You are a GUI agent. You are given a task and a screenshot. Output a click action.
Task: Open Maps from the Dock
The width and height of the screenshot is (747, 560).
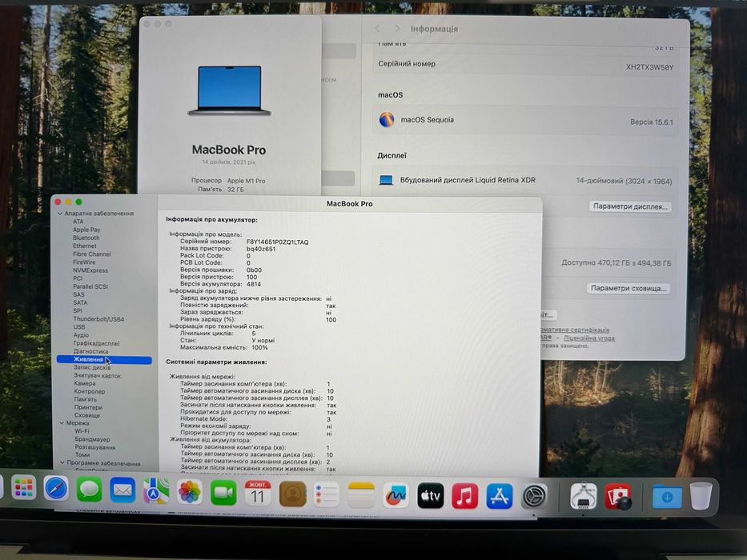[156, 491]
